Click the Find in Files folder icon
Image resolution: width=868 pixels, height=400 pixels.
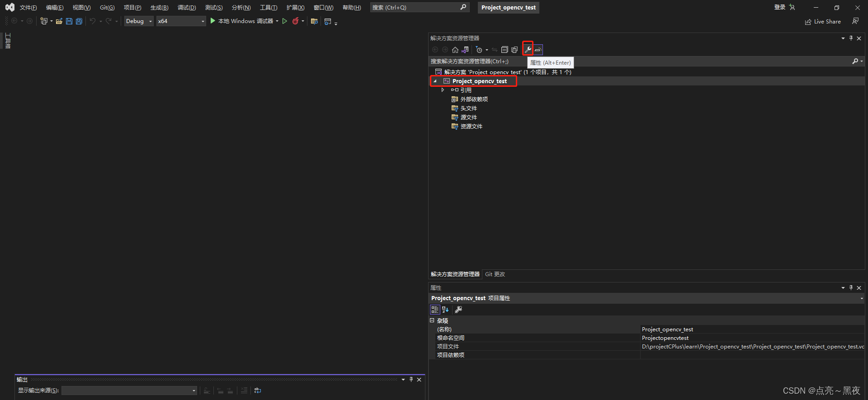[x=315, y=21]
